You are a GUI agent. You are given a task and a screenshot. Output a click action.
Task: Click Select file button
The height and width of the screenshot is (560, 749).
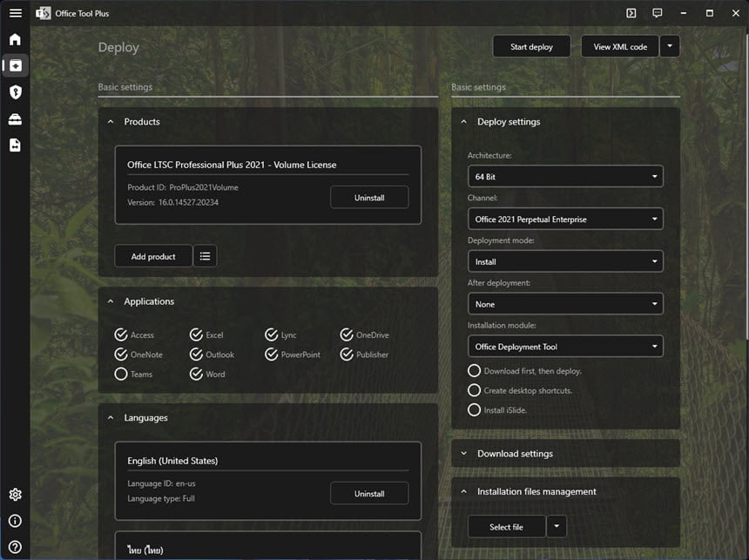pos(506,527)
